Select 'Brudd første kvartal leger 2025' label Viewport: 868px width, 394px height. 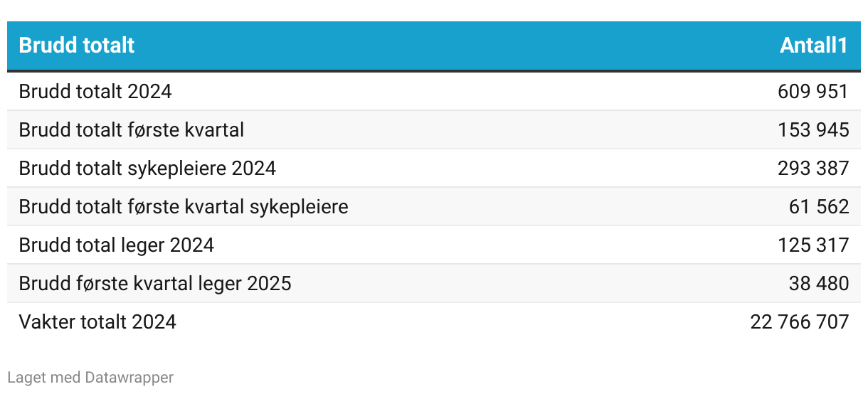point(155,284)
